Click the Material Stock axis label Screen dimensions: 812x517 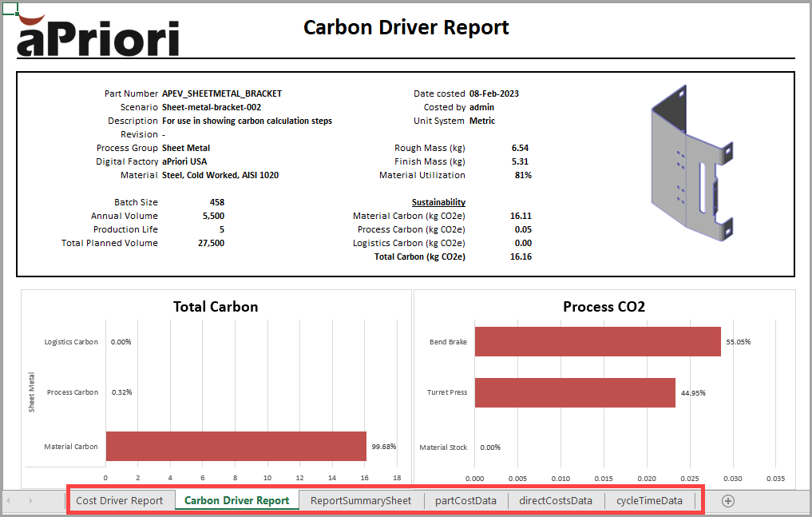tap(443, 447)
